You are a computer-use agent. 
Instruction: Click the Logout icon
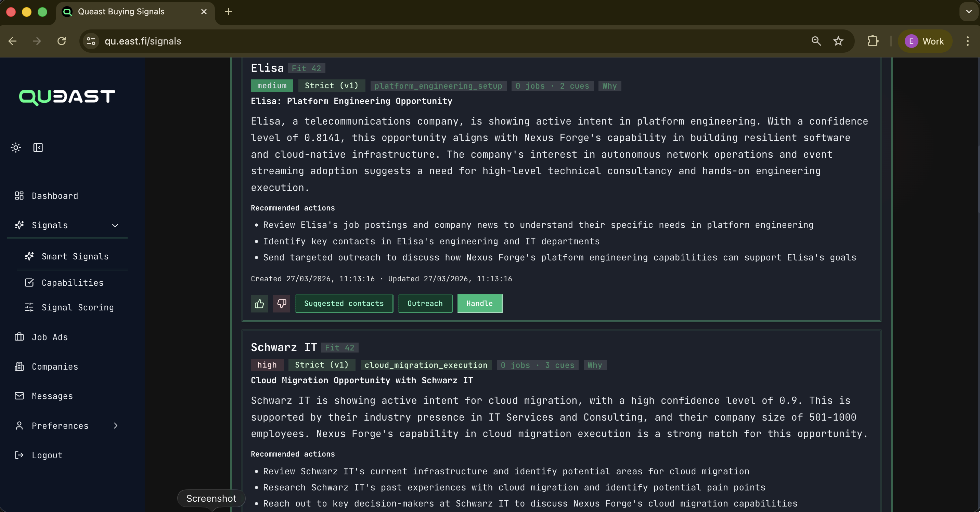point(20,455)
